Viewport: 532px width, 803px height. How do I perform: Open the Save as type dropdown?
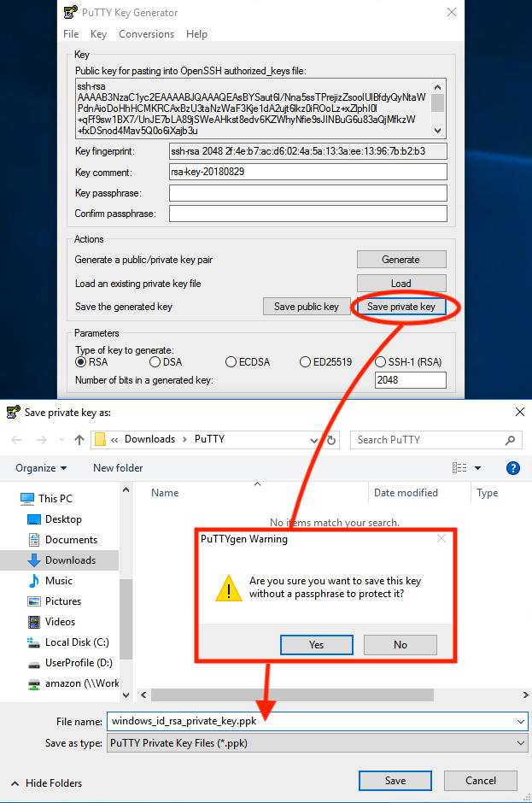click(x=521, y=742)
